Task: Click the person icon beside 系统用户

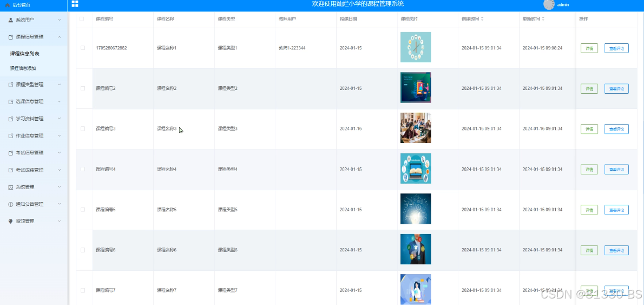Action: pyautogui.click(x=11, y=20)
